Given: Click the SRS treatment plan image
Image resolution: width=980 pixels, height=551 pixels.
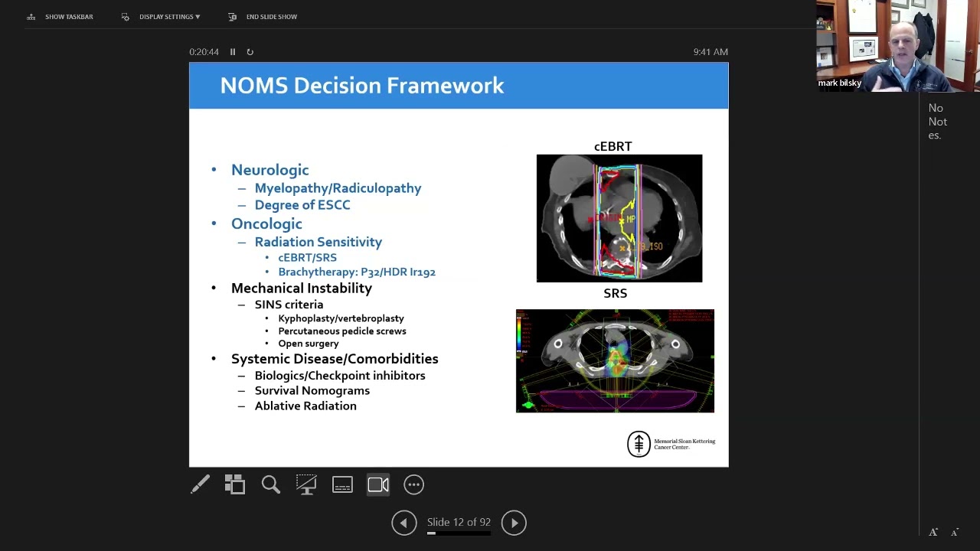Looking at the screenshot, I should [615, 361].
